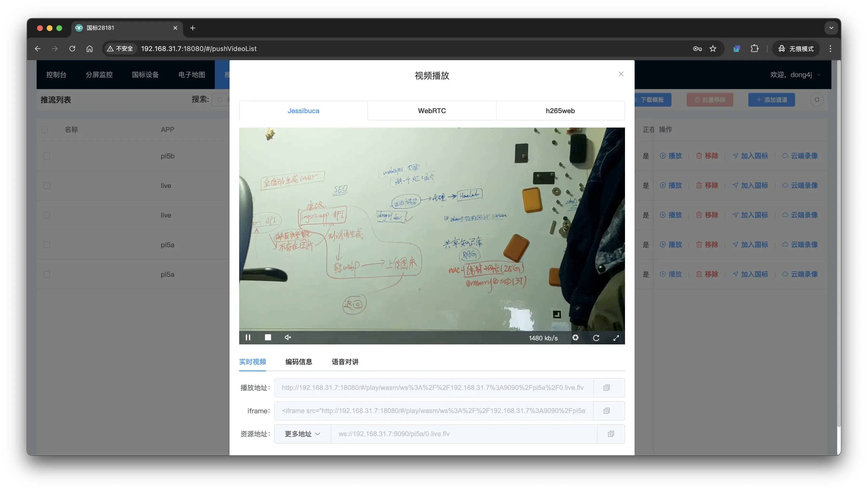This screenshot has width=868, height=491.
Task: Enter fullscreen with the expand arrows icon
Action: point(616,338)
